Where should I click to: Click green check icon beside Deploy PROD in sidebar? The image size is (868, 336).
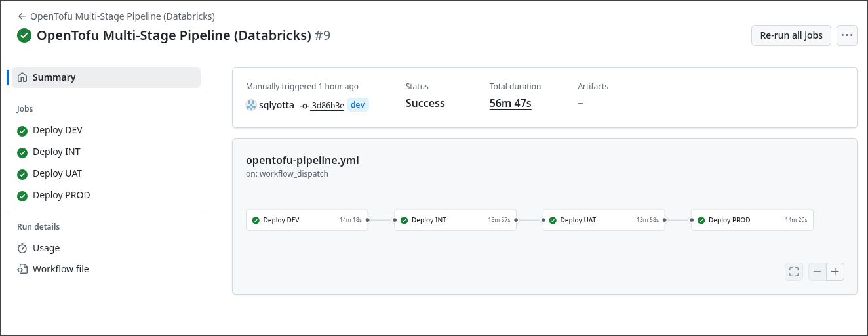tap(22, 196)
